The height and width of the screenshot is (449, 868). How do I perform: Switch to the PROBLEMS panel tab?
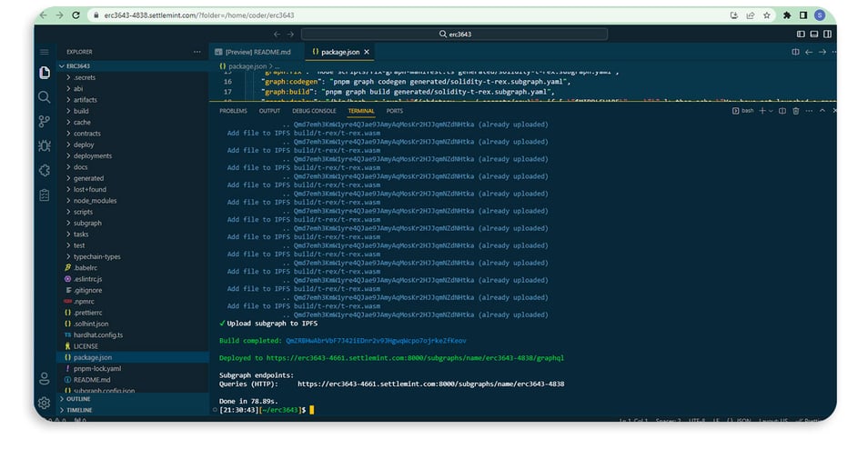tap(233, 111)
